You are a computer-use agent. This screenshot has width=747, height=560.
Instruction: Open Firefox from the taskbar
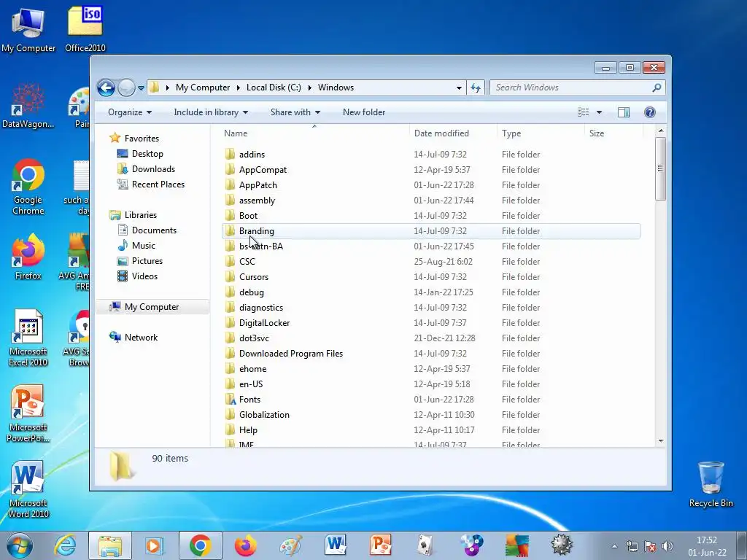[245, 545]
